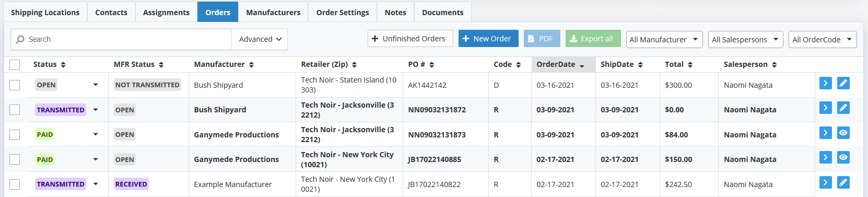This screenshot has width=868, height=197.
Task: Click the Unfinished Orders button
Action: pyautogui.click(x=410, y=39)
